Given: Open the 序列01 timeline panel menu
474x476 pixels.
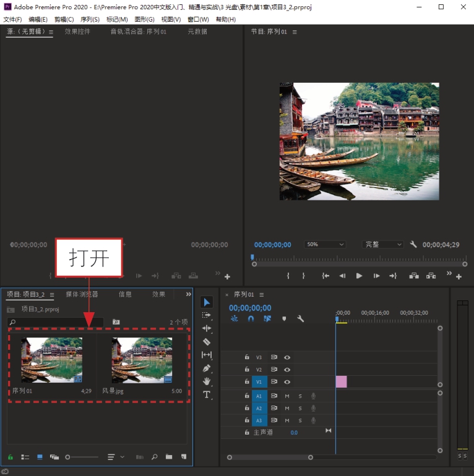Looking at the screenshot, I should tap(262, 295).
